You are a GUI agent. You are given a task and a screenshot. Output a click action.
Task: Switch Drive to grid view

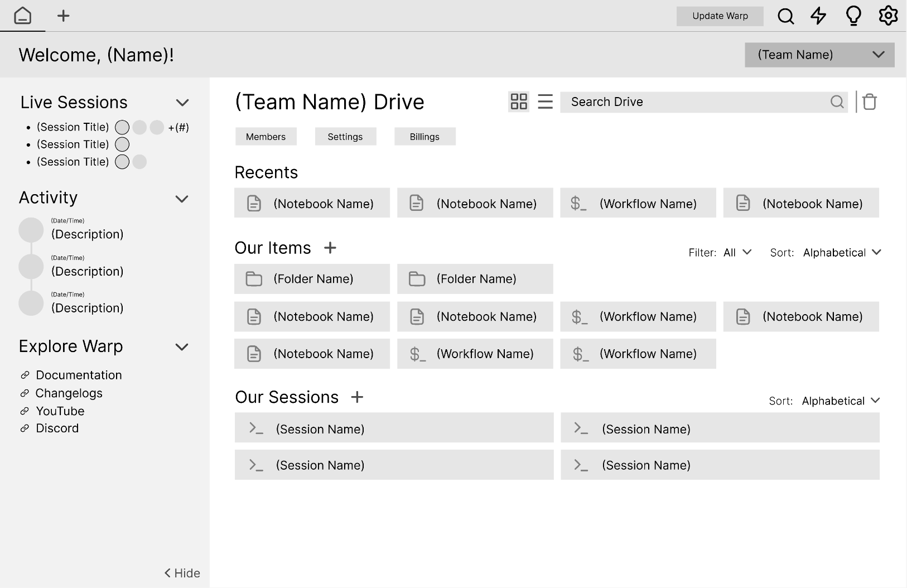coord(519,102)
